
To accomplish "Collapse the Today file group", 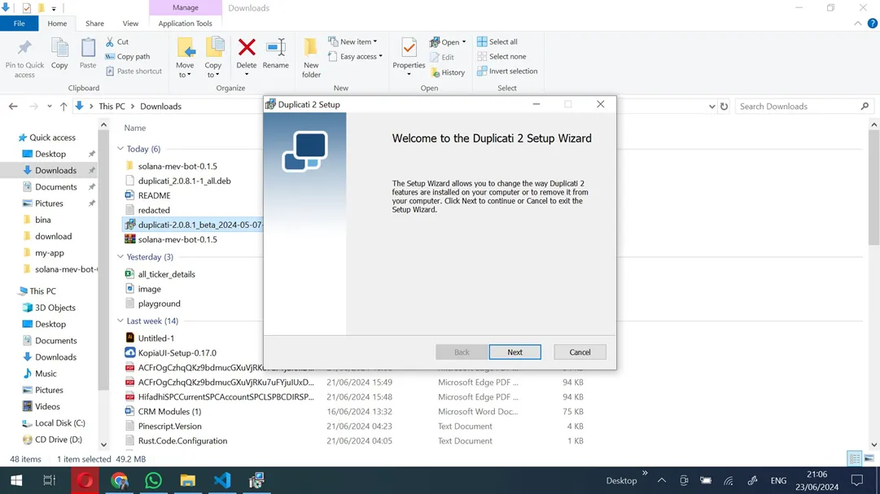I will [120, 149].
